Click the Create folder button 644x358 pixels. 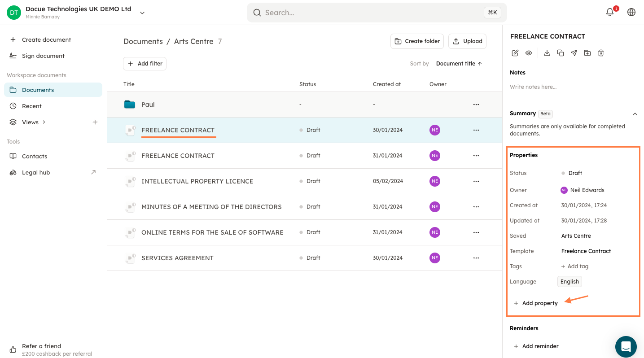click(417, 41)
